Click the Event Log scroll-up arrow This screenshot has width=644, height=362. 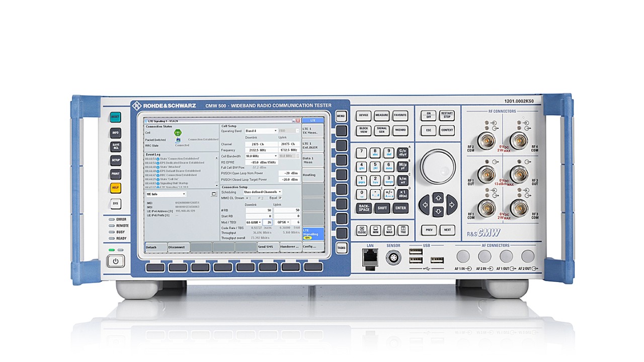217,158
